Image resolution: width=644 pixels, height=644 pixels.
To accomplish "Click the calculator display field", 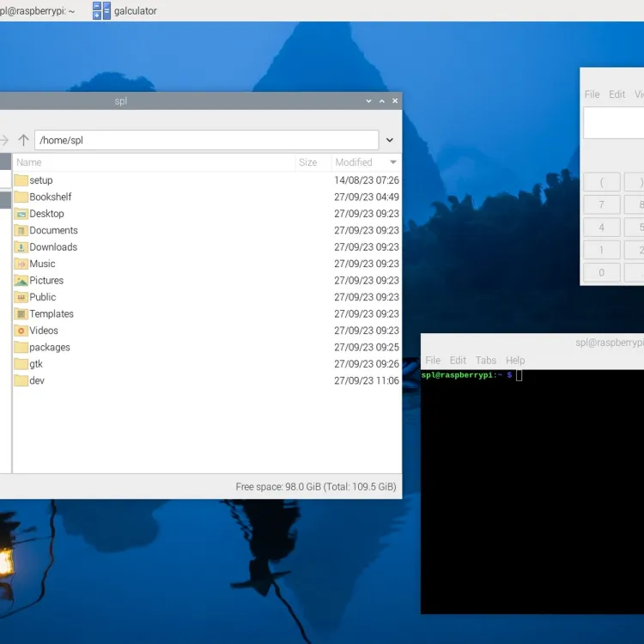I will [x=614, y=123].
